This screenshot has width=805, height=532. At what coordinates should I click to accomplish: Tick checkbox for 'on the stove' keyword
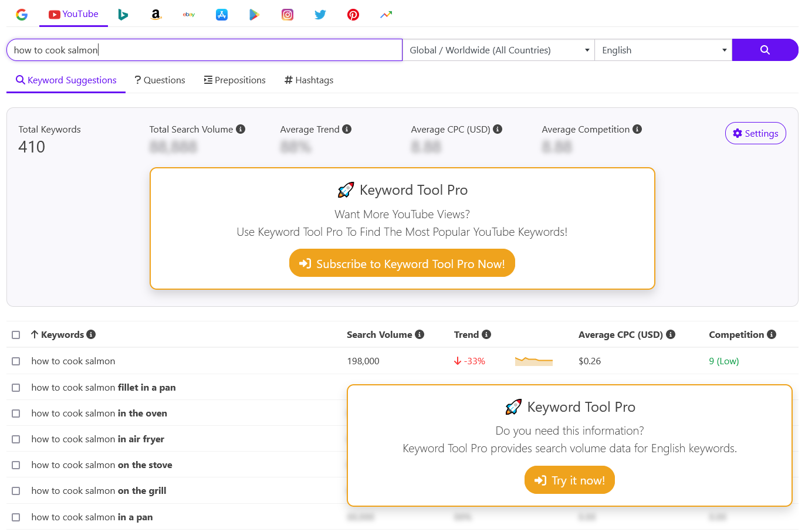[x=16, y=465]
